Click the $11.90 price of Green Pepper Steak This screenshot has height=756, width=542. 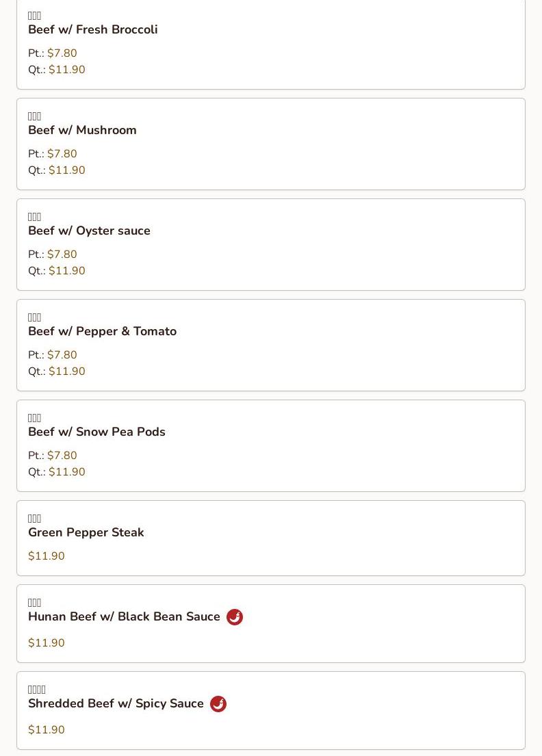tap(47, 556)
